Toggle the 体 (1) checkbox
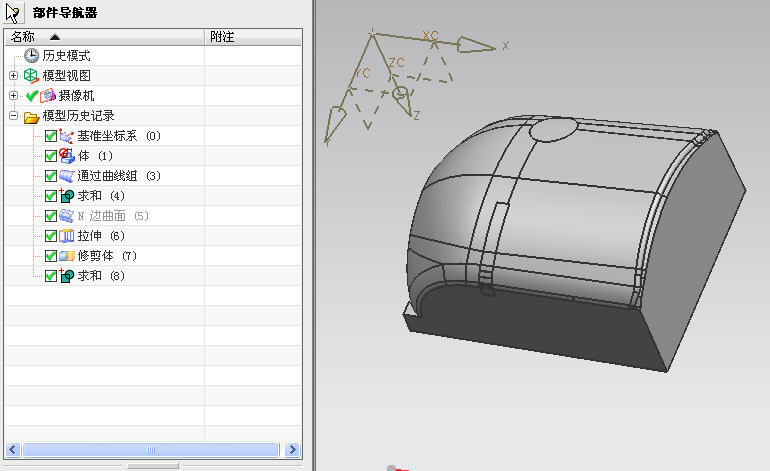This screenshot has height=471, width=770. point(51,156)
